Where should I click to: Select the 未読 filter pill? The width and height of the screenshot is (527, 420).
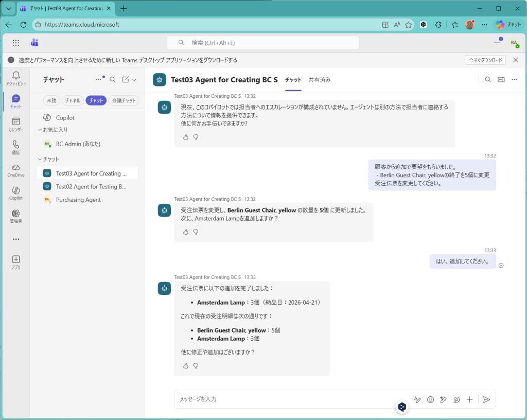51,101
